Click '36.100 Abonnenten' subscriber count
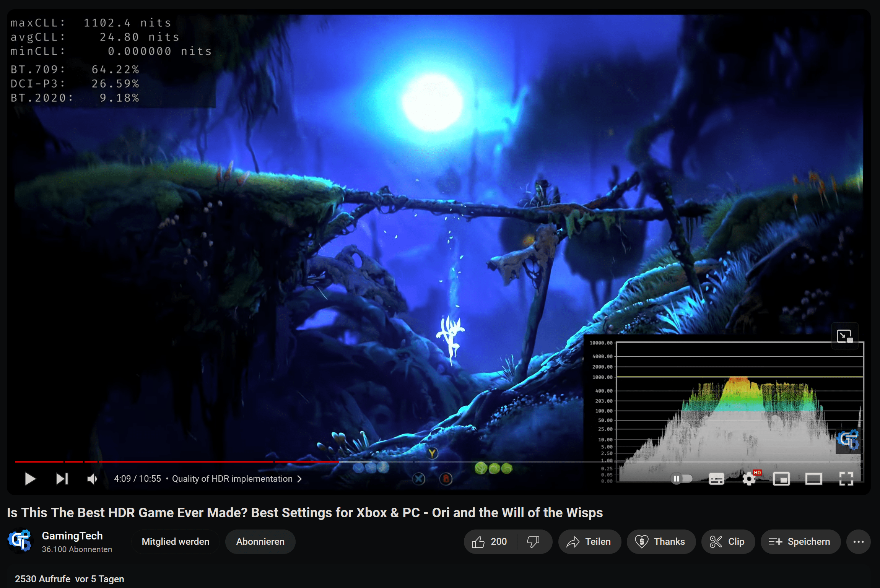The width and height of the screenshot is (880, 588). [77, 549]
